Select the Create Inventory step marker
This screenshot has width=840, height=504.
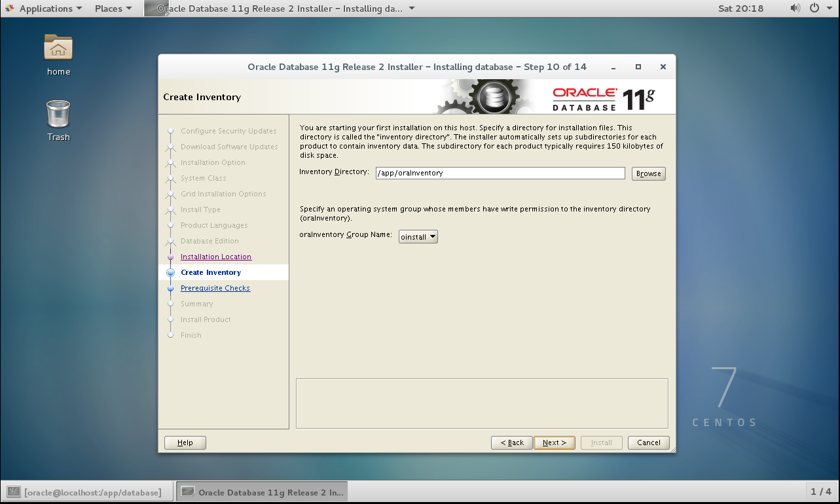coord(171,272)
